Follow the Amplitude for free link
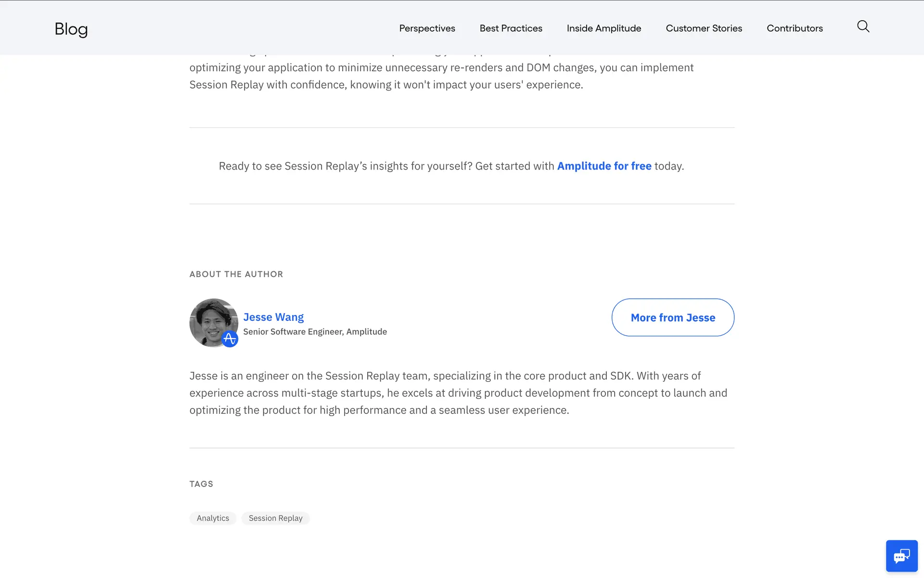Image resolution: width=924 pixels, height=578 pixels. click(x=604, y=166)
